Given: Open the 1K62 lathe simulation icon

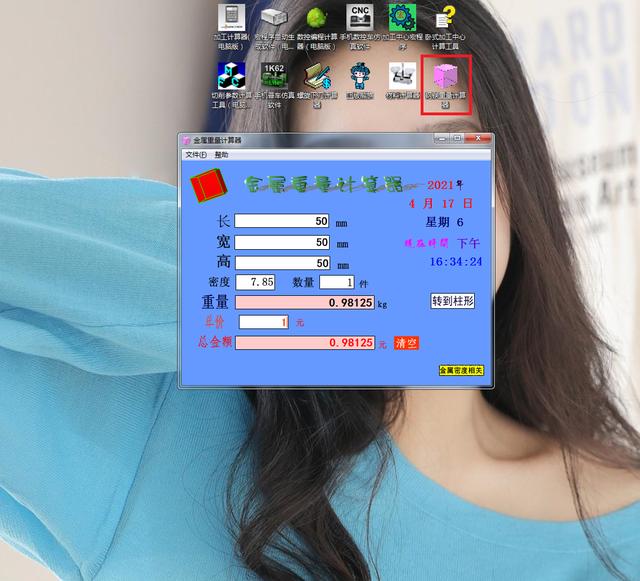Looking at the screenshot, I should point(274,76).
